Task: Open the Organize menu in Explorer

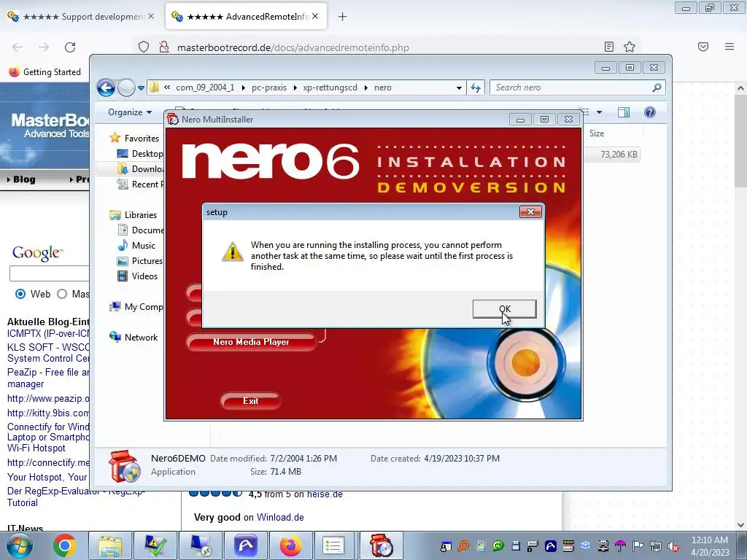Action: tap(130, 112)
